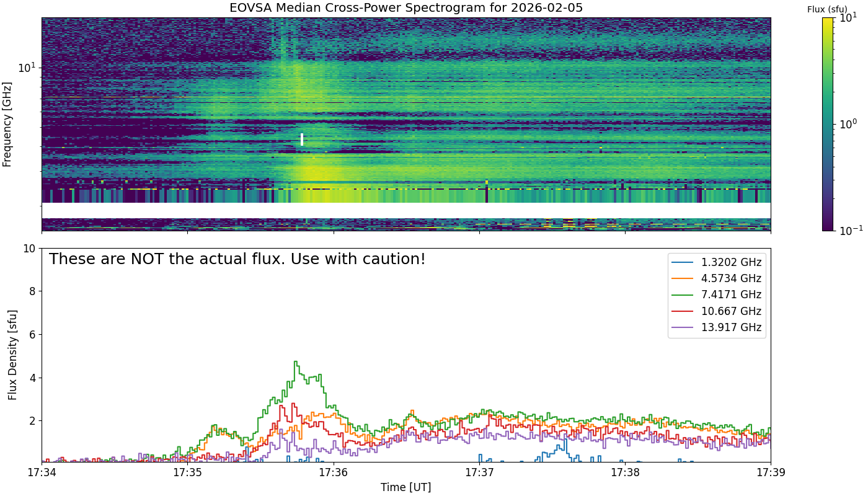Click the green curve's highest peak

pos(296,362)
